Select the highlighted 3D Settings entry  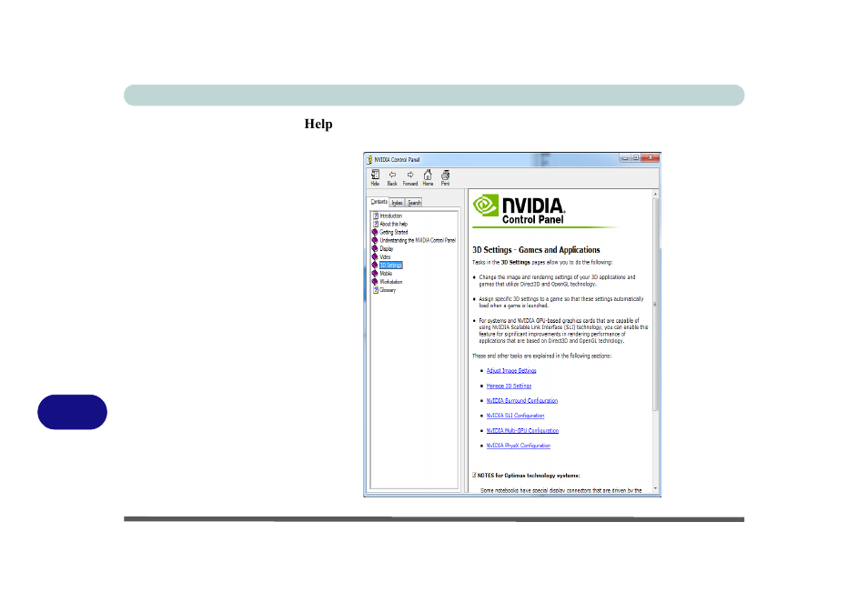click(x=391, y=265)
